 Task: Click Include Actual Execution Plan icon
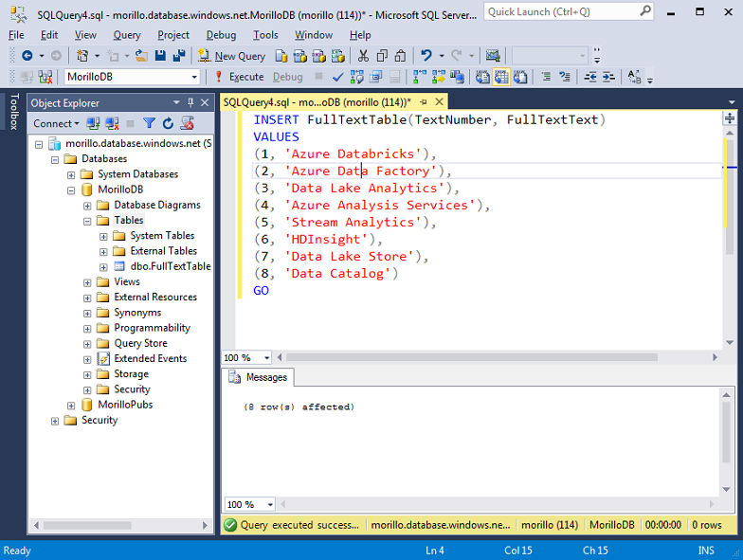click(420, 77)
